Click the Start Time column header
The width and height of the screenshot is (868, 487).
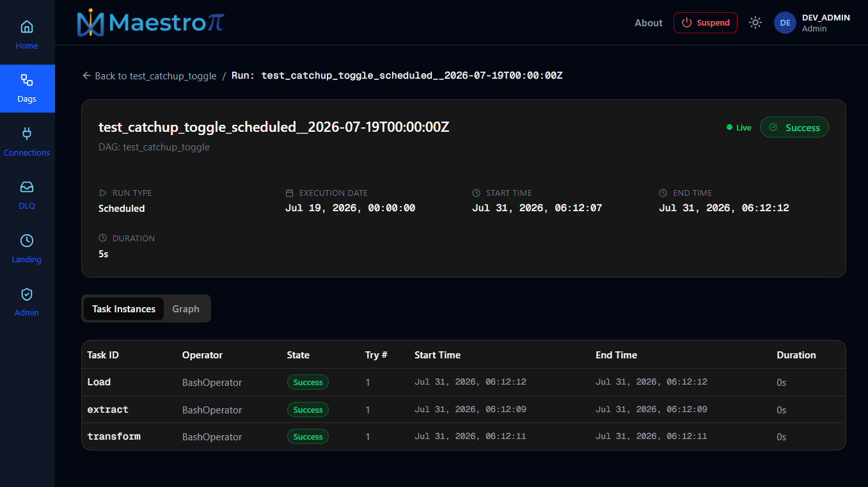point(438,355)
